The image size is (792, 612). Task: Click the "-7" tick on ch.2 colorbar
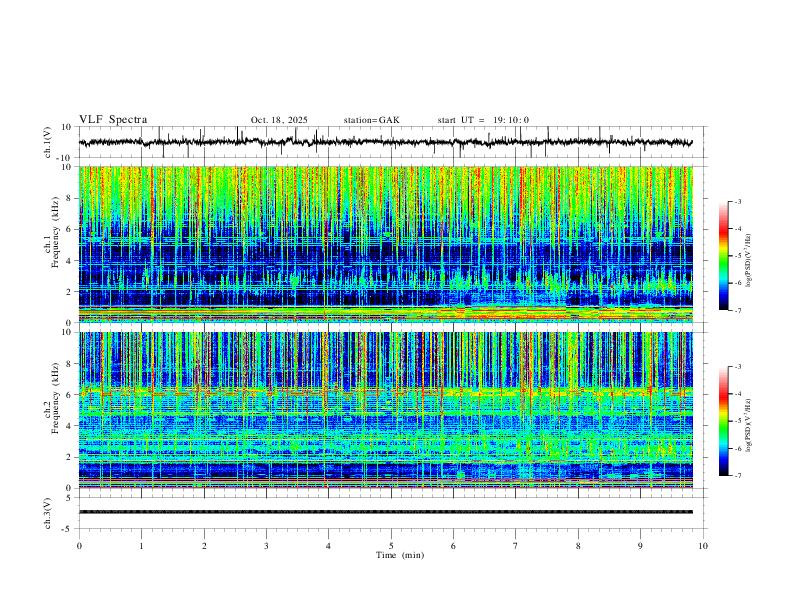coord(738,476)
